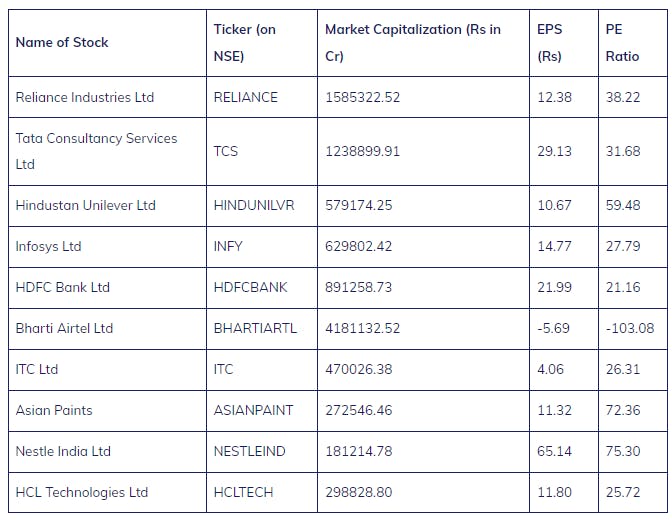This screenshot has height=520, width=672.
Task: Select Bharti Airtel's EPS value -5.69
Action: [553, 328]
